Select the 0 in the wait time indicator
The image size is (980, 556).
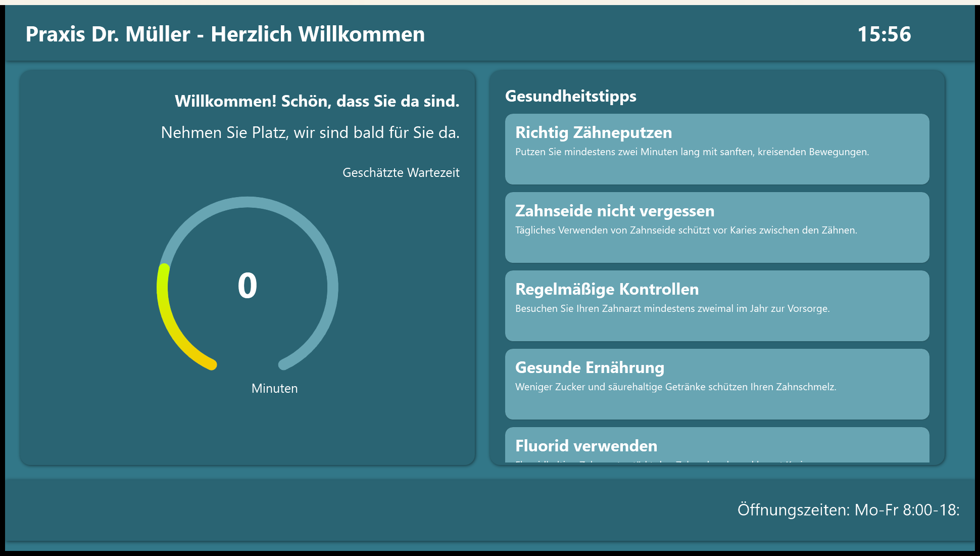click(247, 287)
